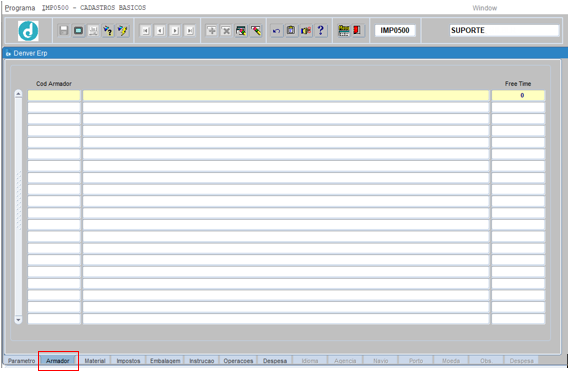Click the Insert record plus icon
The image size is (572, 374).
tap(212, 31)
